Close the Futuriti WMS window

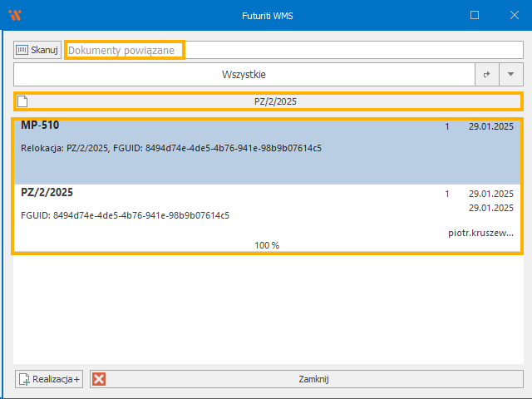point(513,15)
